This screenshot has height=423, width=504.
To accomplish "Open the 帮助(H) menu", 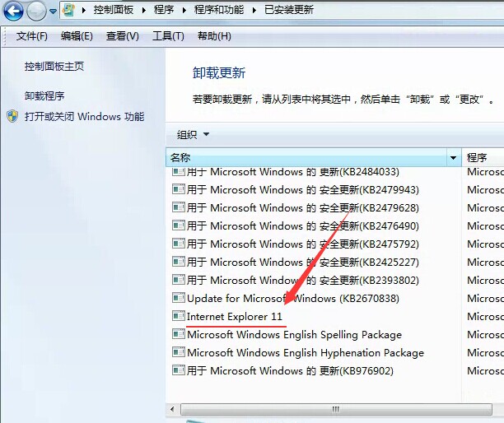I will (214, 36).
